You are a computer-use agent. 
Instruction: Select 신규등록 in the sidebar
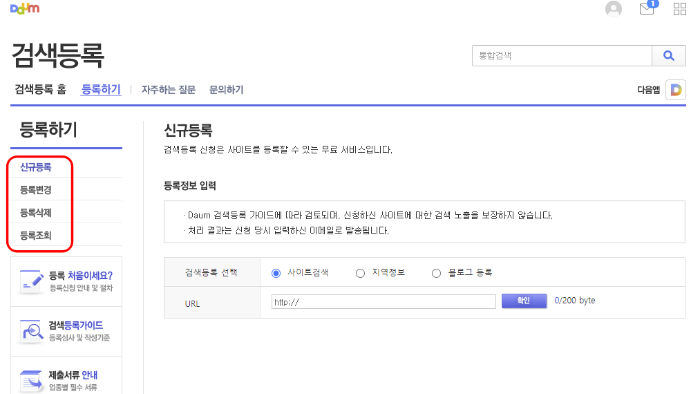point(36,167)
